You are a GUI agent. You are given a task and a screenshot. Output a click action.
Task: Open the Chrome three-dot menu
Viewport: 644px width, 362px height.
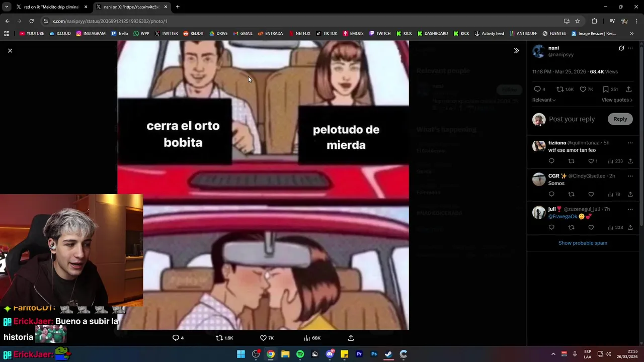pos(636,21)
